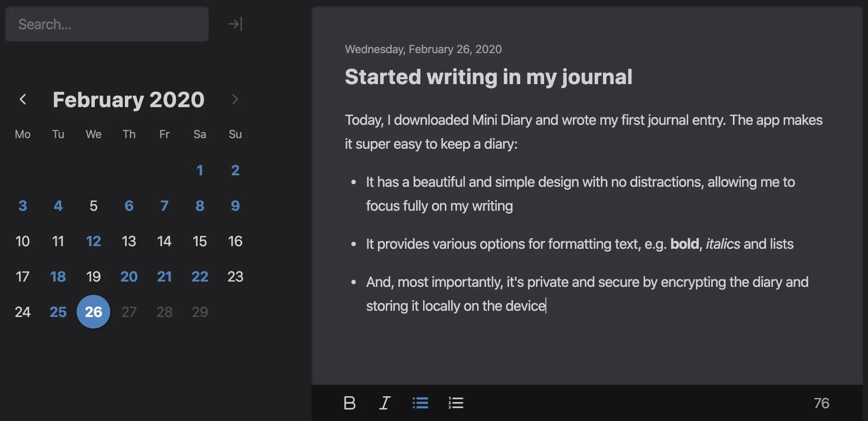Select February 6 in the calendar
The width and height of the screenshot is (868, 421).
tap(129, 205)
